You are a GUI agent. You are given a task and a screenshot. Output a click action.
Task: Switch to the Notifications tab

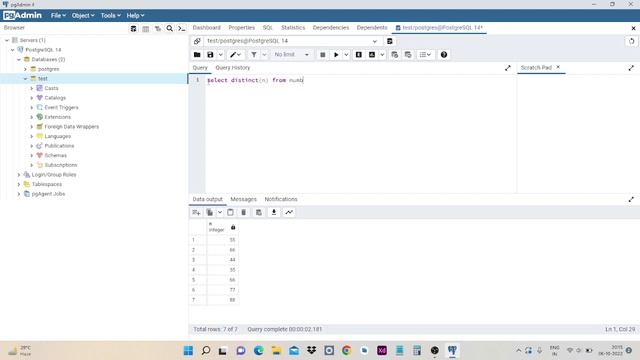[x=281, y=199]
